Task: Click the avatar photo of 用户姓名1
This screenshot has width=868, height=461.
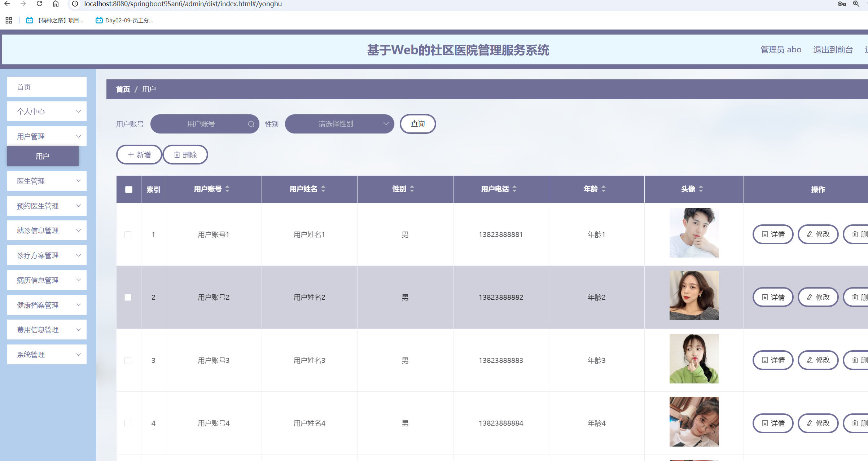Action: pos(694,233)
